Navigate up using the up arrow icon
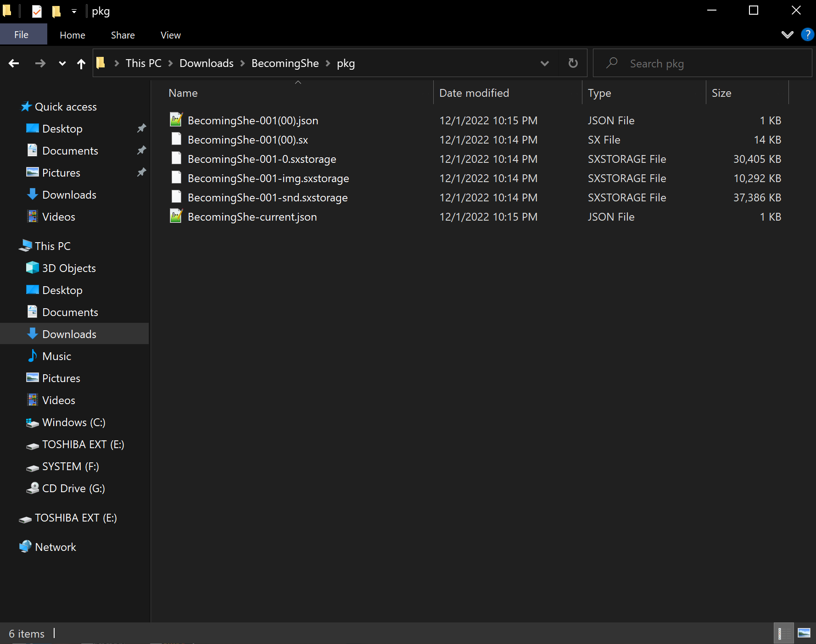This screenshot has height=644, width=816. [81, 63]
